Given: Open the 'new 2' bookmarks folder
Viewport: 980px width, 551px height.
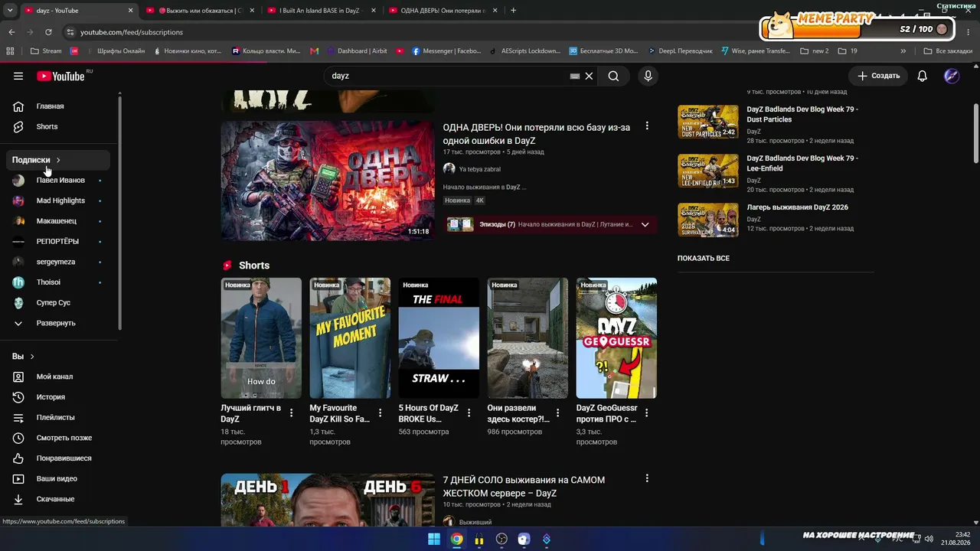Looking at the screenshot, I should 815,51.
